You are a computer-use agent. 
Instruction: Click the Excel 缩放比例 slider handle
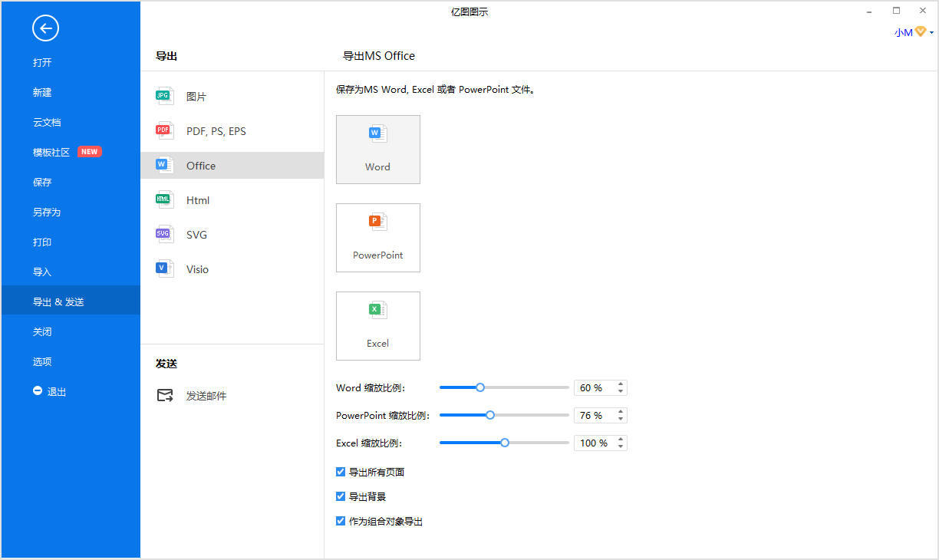[505, 443]
